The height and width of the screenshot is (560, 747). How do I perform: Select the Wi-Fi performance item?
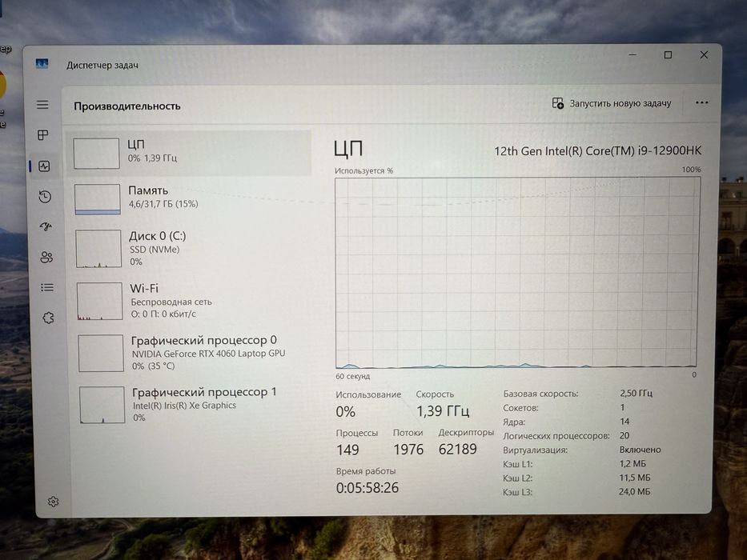click(x=192, y=301)
